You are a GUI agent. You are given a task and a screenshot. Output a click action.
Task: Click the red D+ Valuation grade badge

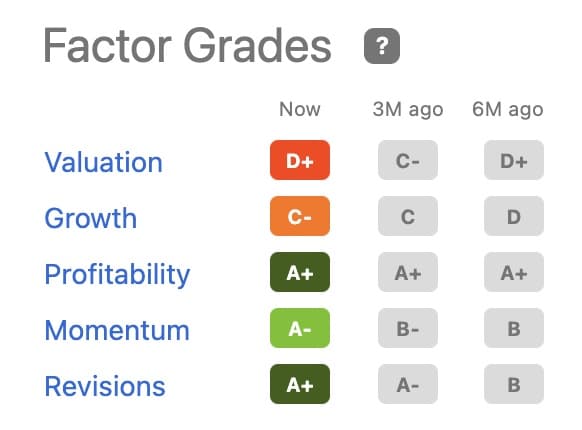300,160
